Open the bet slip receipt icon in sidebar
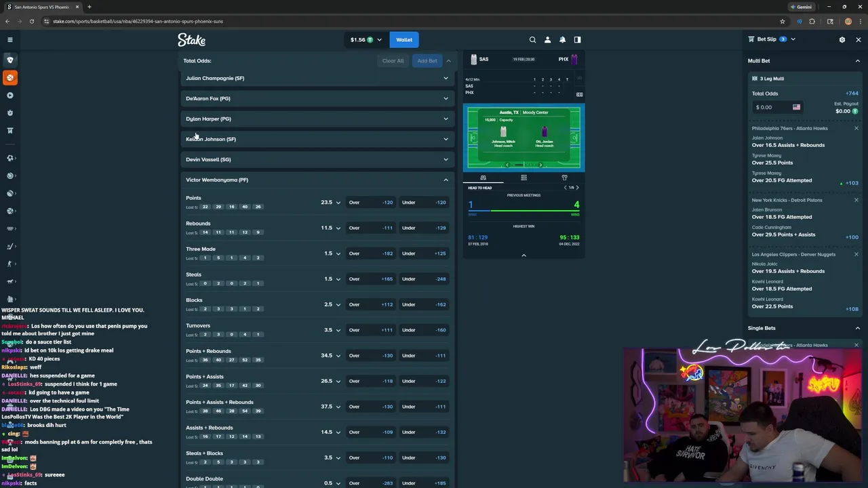 point(9,131)
